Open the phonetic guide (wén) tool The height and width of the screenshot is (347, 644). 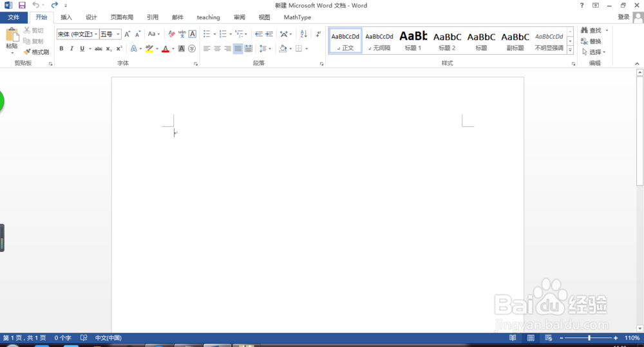pos(182,34)
